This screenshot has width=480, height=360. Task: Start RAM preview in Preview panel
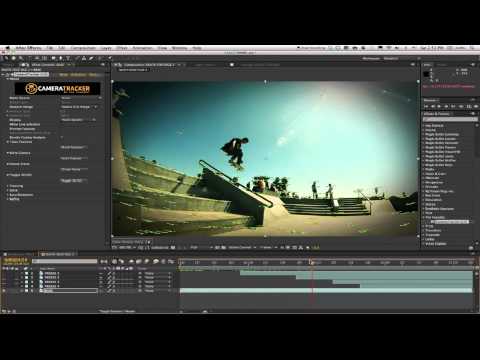(x=476, y=106)
